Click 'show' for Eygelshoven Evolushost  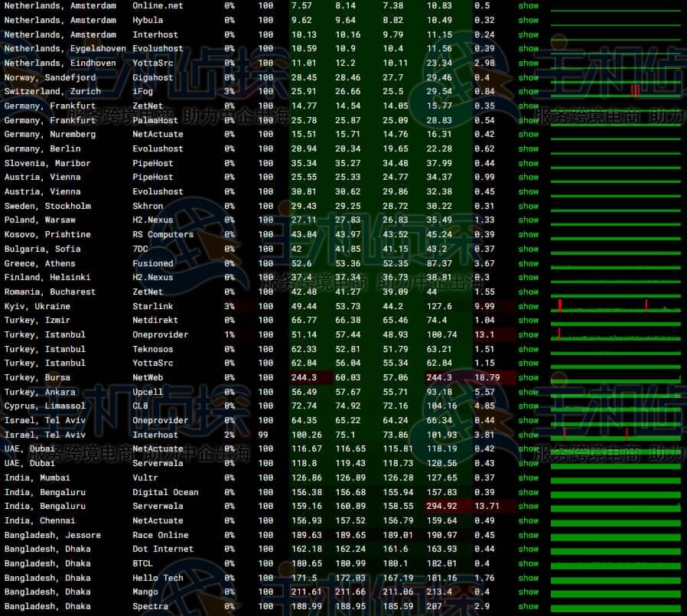click(x=529, y=49)
